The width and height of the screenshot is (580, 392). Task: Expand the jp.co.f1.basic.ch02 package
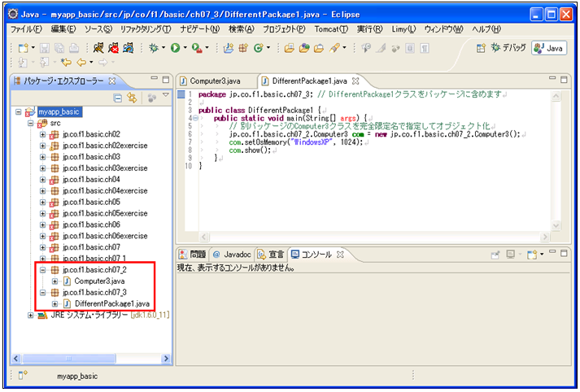pos(42,134)
